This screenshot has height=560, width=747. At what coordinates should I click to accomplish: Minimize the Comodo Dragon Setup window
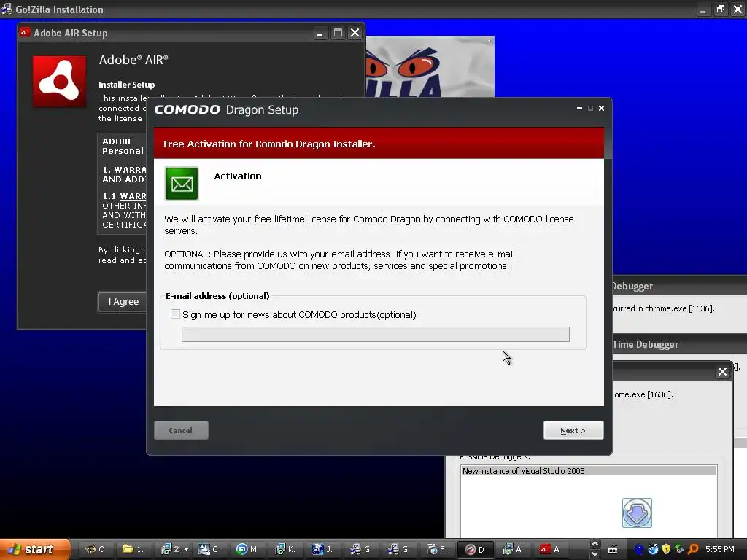coord(579,109)
